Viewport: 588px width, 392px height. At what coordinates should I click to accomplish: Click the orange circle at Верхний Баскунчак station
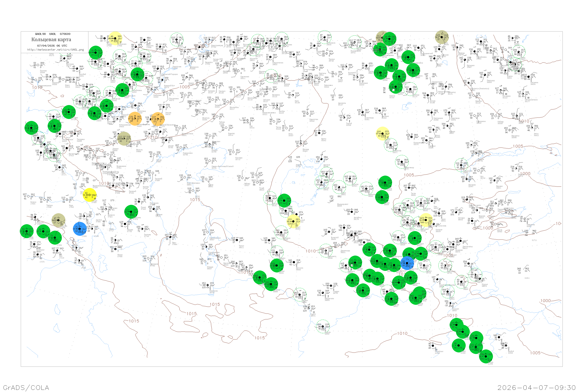158,119
